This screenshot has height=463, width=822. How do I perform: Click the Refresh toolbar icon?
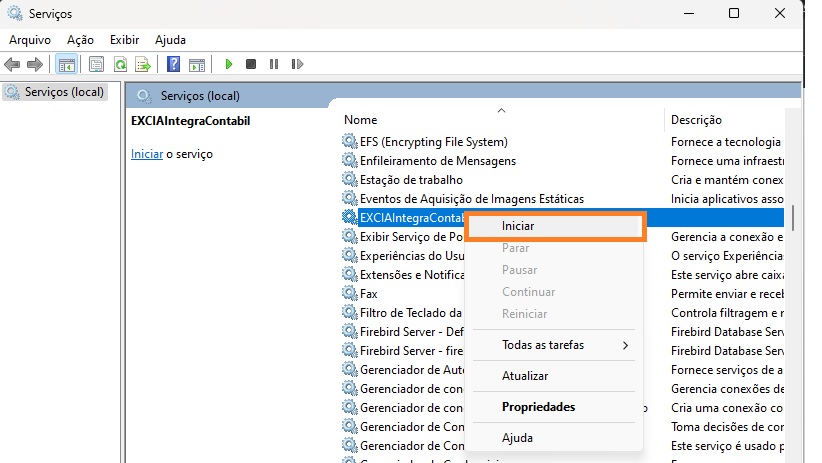pos(120,64)
